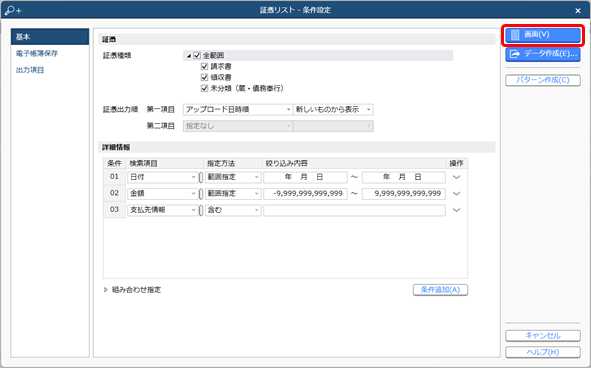Open 範囲指定 method dropdown in row 02
Viewport: 591px width, 368px height.
tap(233, 193)
